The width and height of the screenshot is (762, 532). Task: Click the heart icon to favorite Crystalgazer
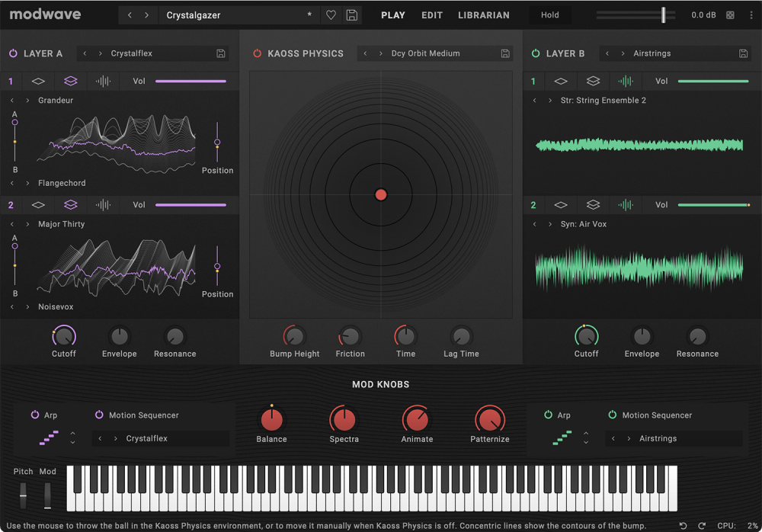pyautogui.click(x=331, y=14)
